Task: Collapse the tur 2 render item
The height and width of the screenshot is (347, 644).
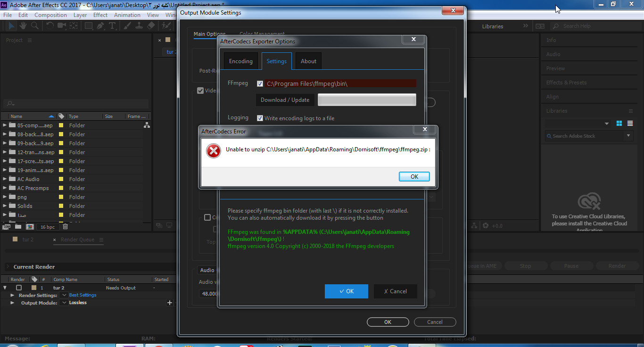Action: 5,288
